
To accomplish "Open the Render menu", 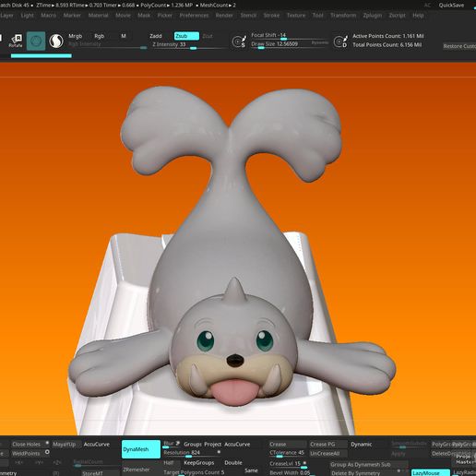I will click(x=224, y=15).
